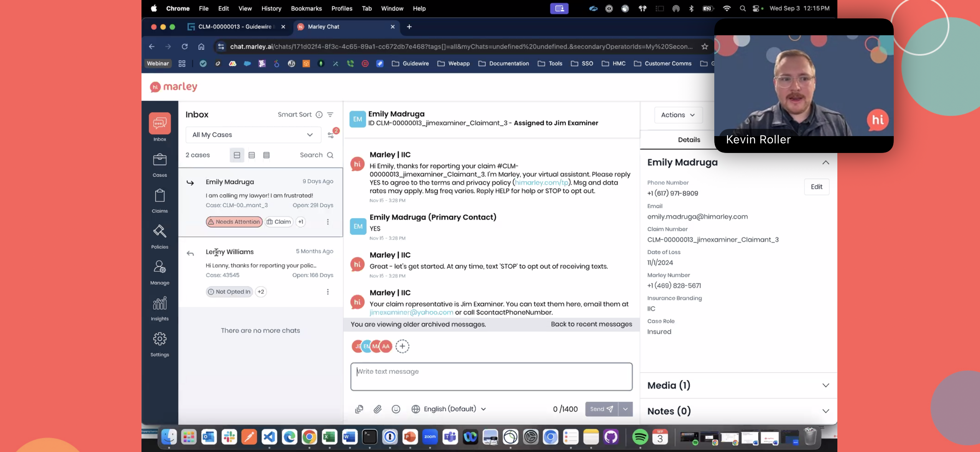
Task: Click the Not Opted In tag
Action: click(x=229, y=292)
